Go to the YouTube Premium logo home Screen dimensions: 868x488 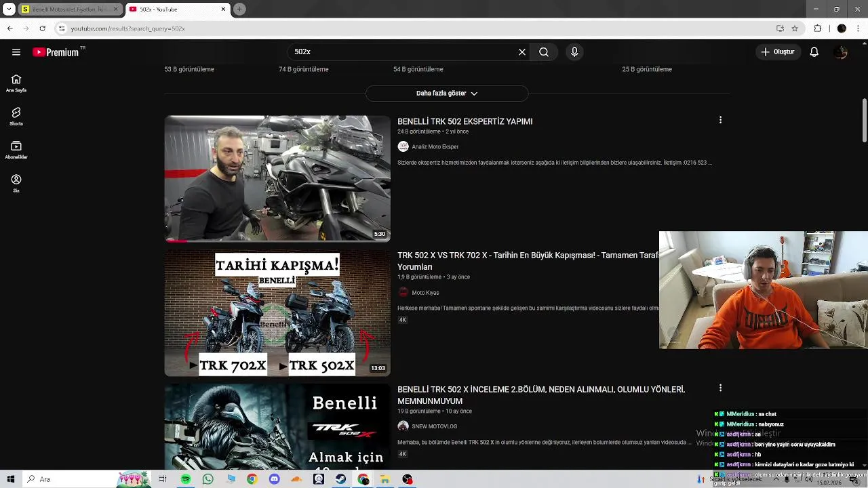click(x=56, y=52)
